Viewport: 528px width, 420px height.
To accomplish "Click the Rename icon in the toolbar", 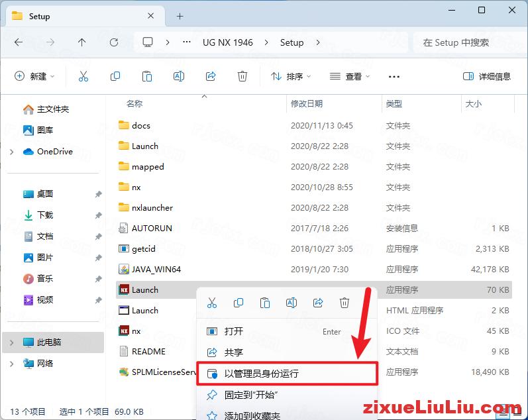I will tap(179, 76).
